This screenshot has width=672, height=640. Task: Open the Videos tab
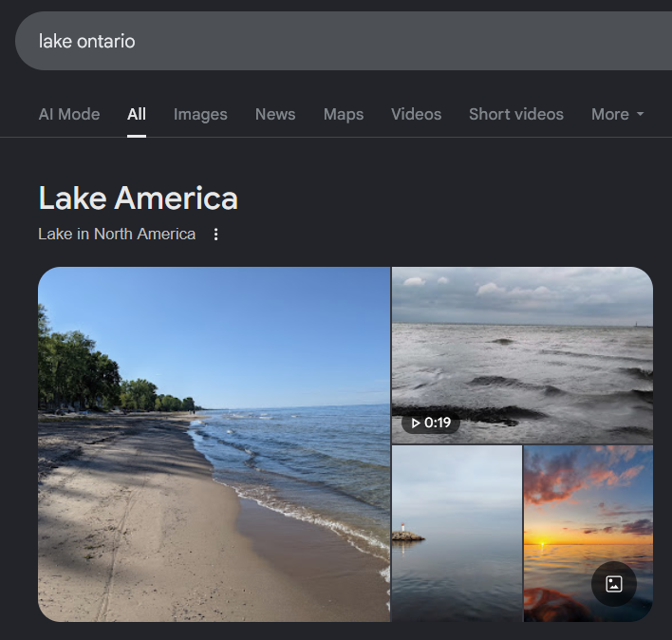coord(416,115)
